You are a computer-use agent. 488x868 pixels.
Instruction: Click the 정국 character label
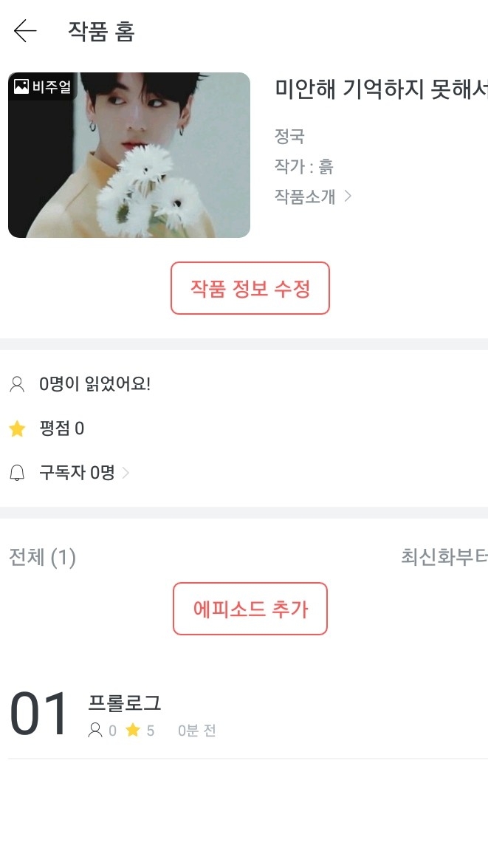coord(289,136)
